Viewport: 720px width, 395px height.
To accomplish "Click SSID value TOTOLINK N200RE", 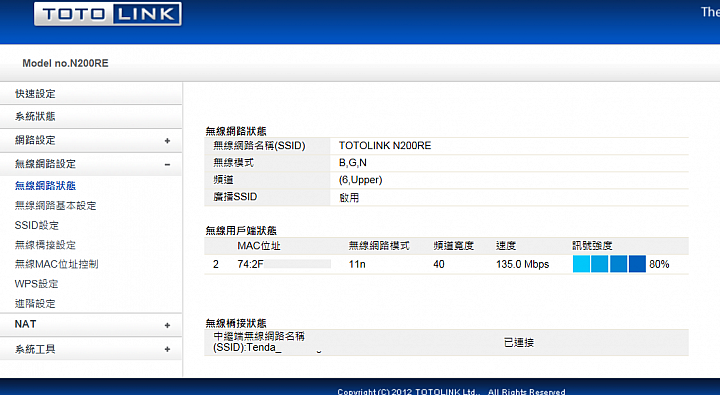I will [x=385, y=146].
